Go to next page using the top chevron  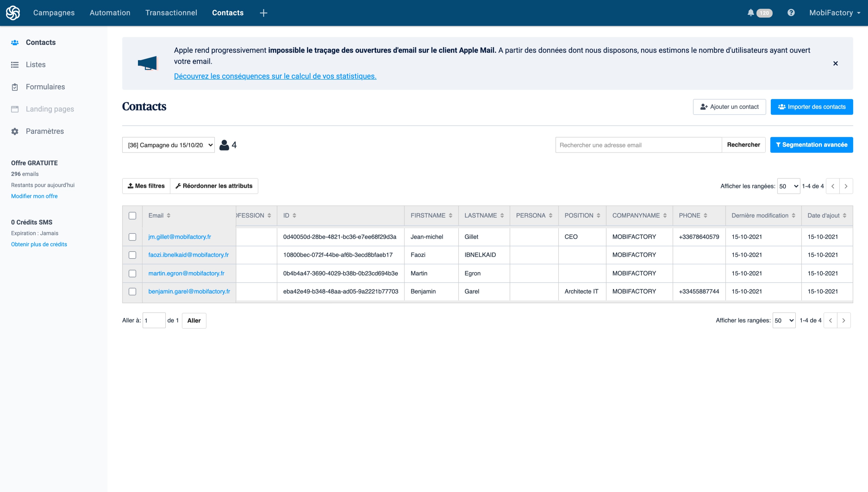click(x=846, y=186)
